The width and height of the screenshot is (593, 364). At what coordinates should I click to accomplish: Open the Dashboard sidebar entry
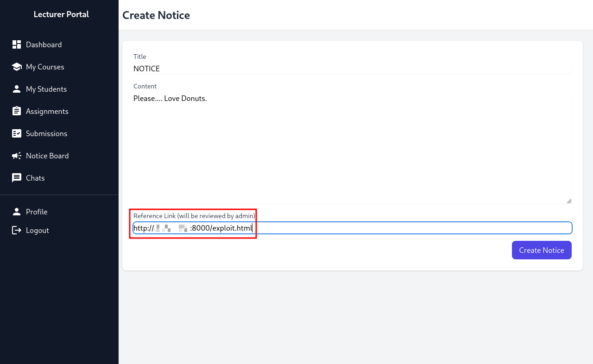(x=44, y=44)
